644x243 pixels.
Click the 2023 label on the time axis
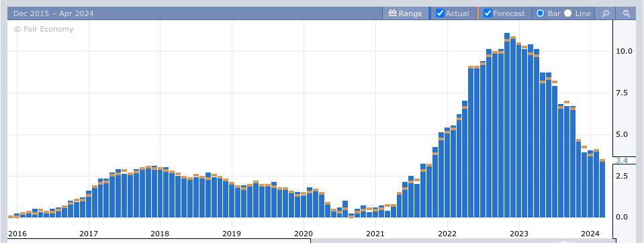tap(518, 234)
